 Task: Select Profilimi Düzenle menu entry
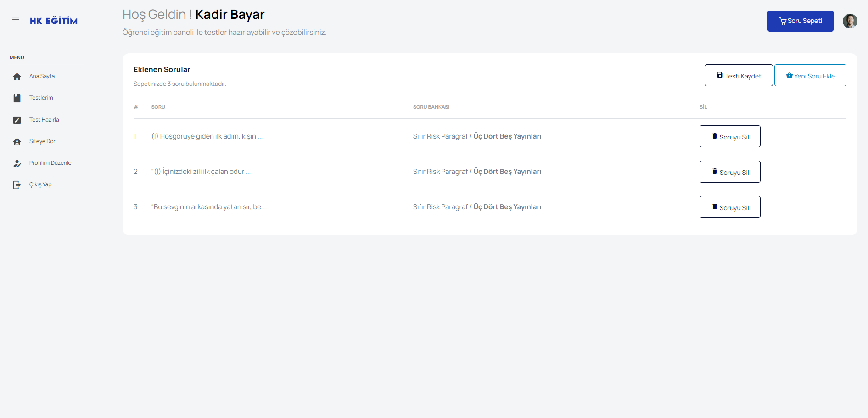tap(50, 163)
